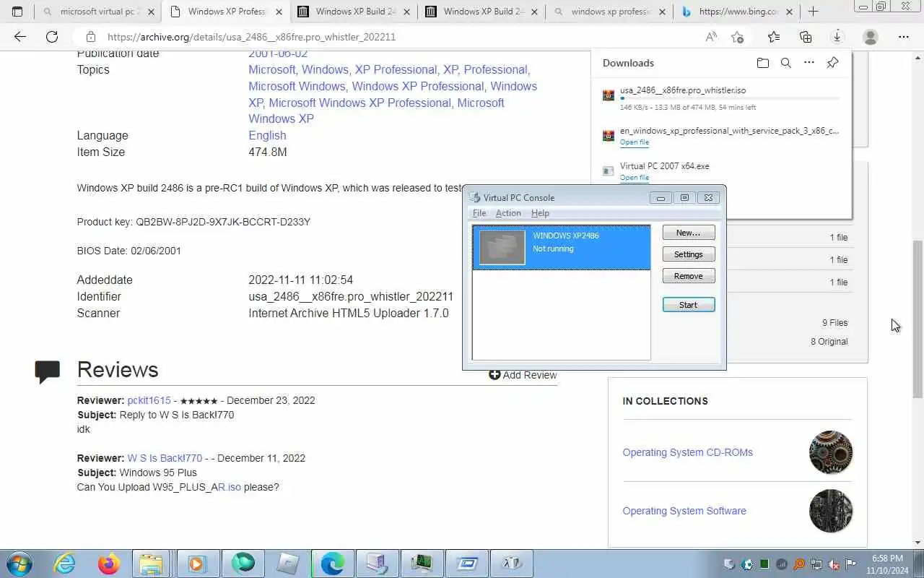
Task: Launch Internet Explorer from taskbar
Action: (x=65, y=564)
